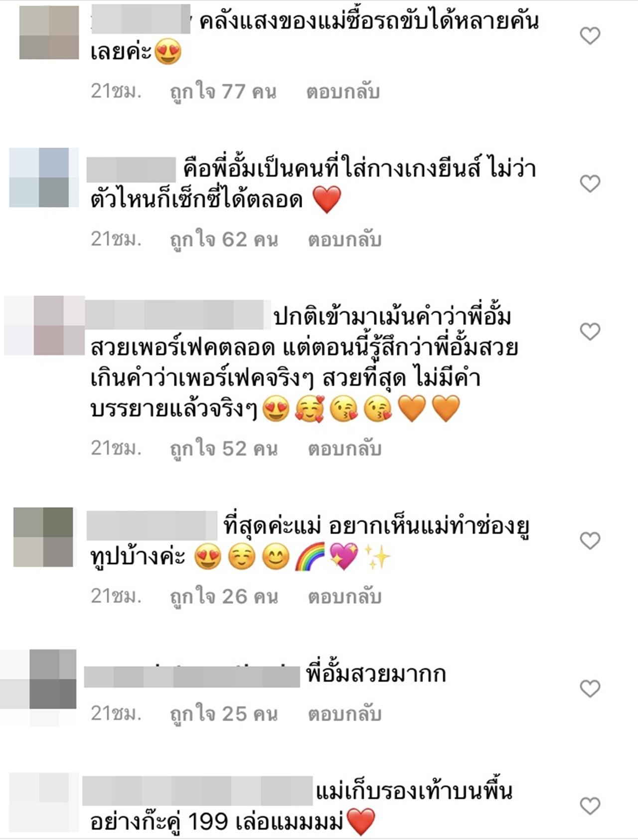View who liked: ถูกใจ 77 คน

coord(223,92)
